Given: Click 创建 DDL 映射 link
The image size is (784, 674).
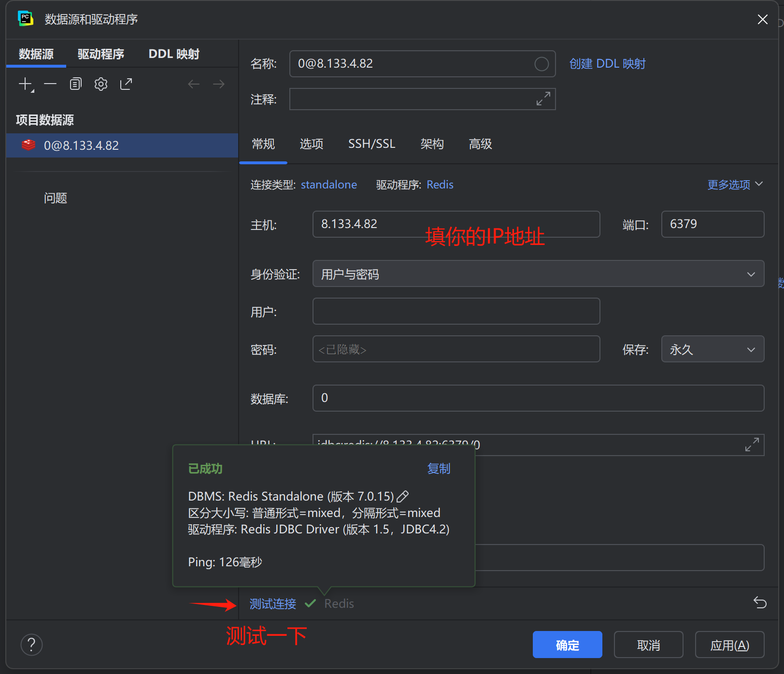Looking at the screenshot, I should click(608, 64).
